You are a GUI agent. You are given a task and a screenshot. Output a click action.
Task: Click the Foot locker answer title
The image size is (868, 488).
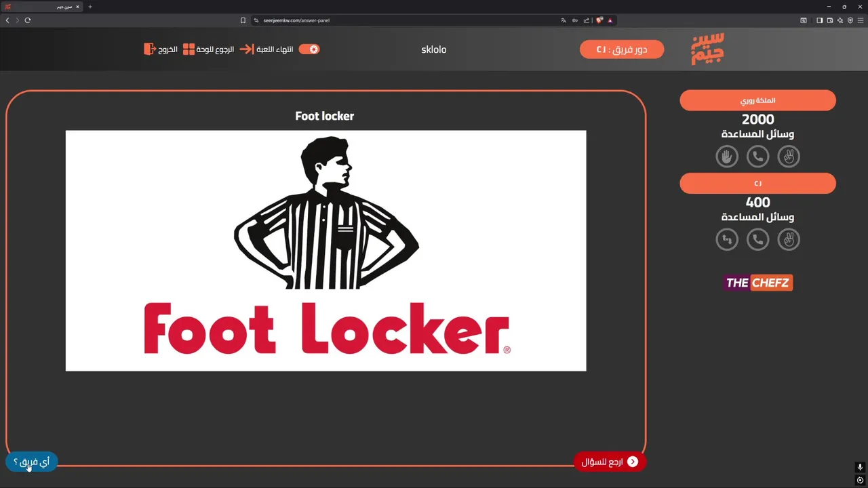click(x=325, y=116)
